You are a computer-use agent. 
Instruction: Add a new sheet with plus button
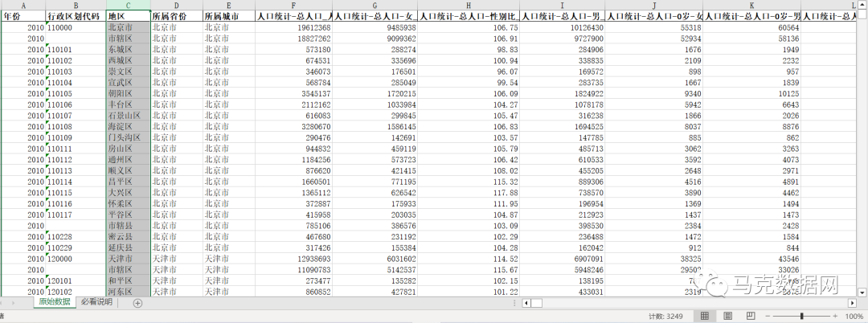click(x=138, y=303)
